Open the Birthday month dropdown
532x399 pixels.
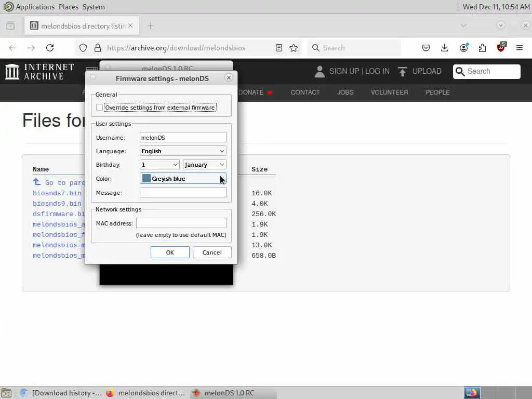(205, 165)
